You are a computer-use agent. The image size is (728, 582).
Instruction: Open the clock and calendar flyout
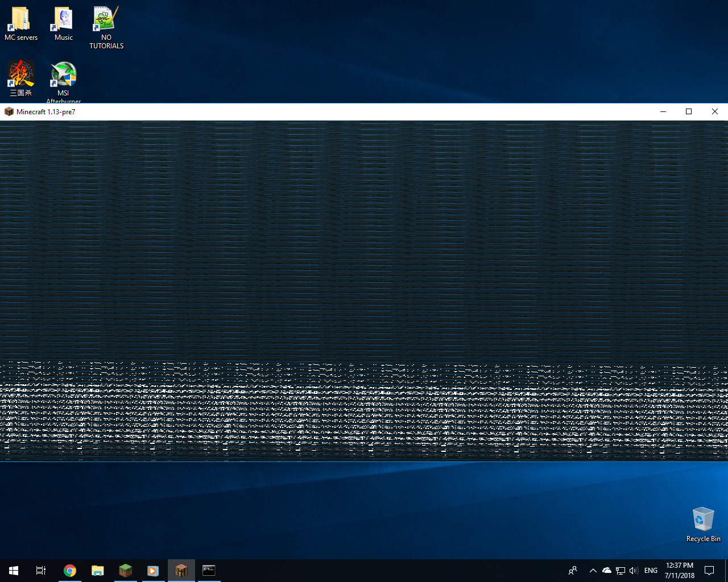(680, 571)
